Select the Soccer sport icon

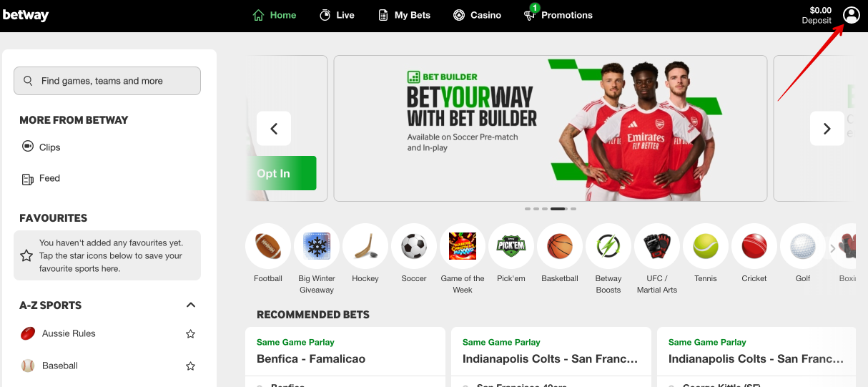point(414,247)
